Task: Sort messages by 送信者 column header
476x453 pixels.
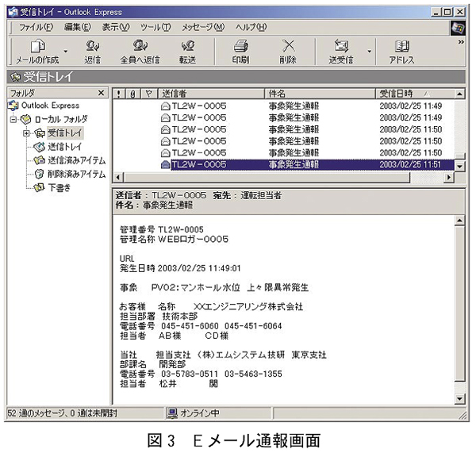Action: [211, 94]
